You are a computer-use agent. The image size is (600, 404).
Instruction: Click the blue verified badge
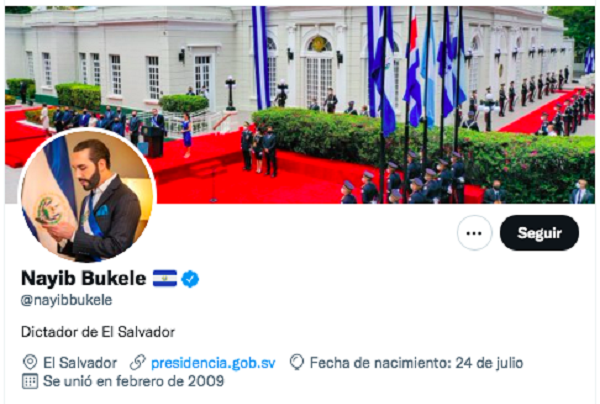point(190,279)
